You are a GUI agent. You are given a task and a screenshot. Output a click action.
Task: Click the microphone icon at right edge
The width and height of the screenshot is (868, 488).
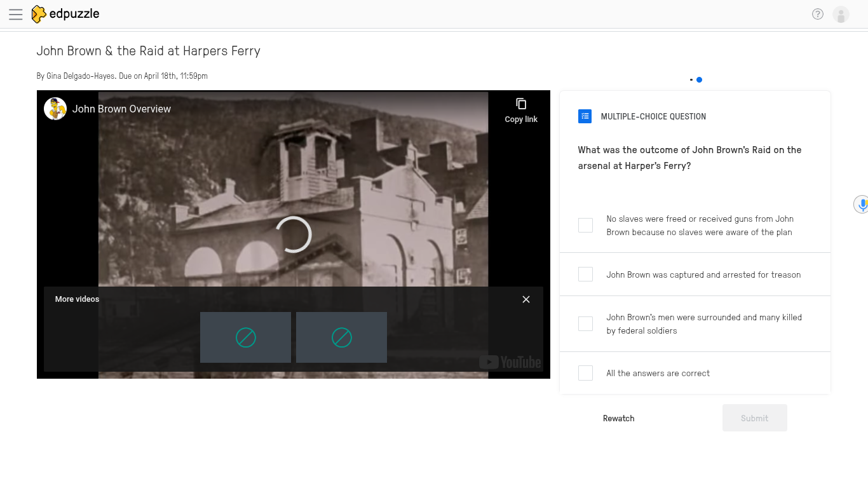[862, 205]
